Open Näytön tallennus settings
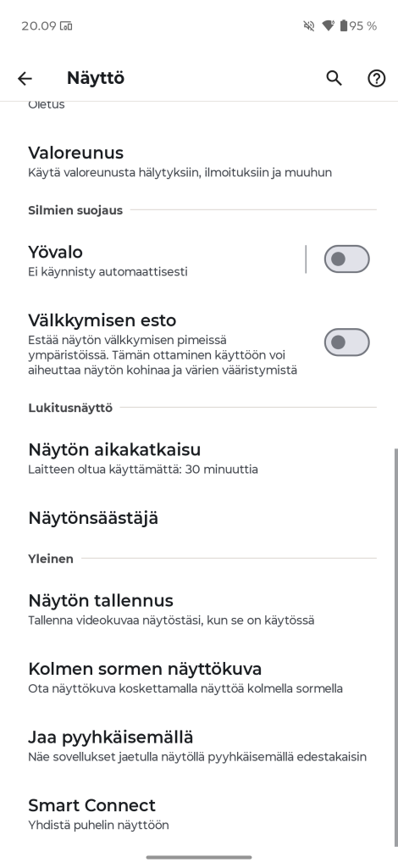This screenshot has height=868, width=398. click(199, 609)
